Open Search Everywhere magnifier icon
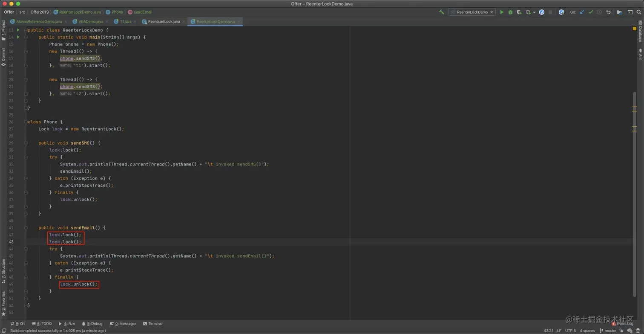Viewport: 644px width, 334px height. (x=639, y=12)
